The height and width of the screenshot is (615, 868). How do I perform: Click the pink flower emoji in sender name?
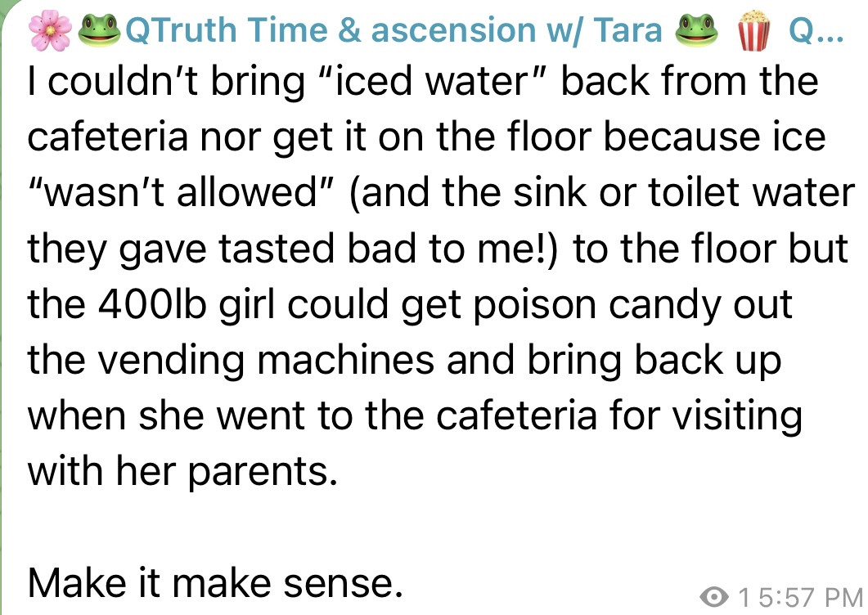[x=48, y=31]
